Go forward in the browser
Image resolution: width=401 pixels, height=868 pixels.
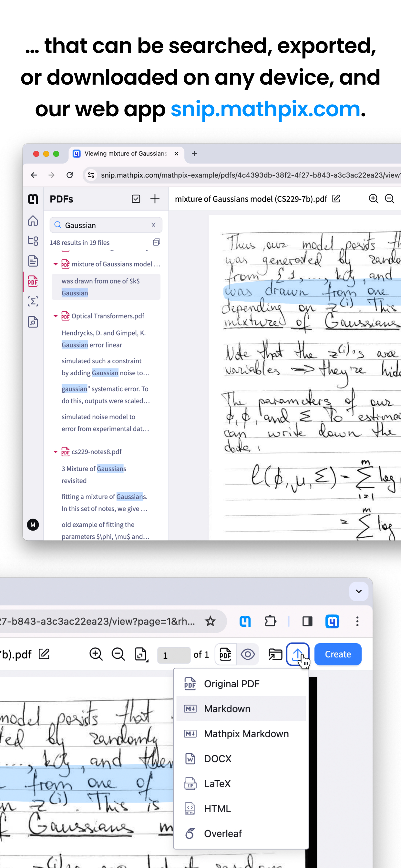tap(52, 175)
